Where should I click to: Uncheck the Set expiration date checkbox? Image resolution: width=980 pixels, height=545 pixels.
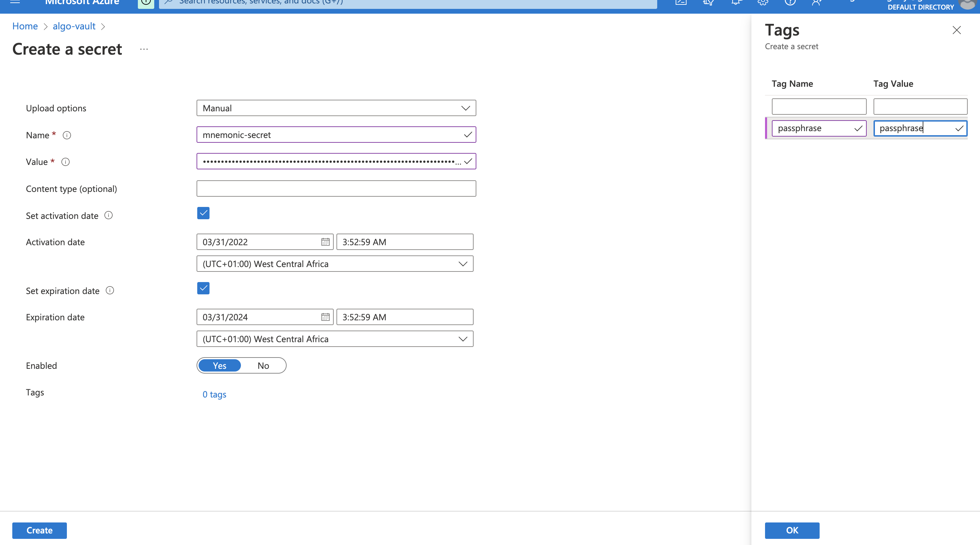[x=203, y=288]
